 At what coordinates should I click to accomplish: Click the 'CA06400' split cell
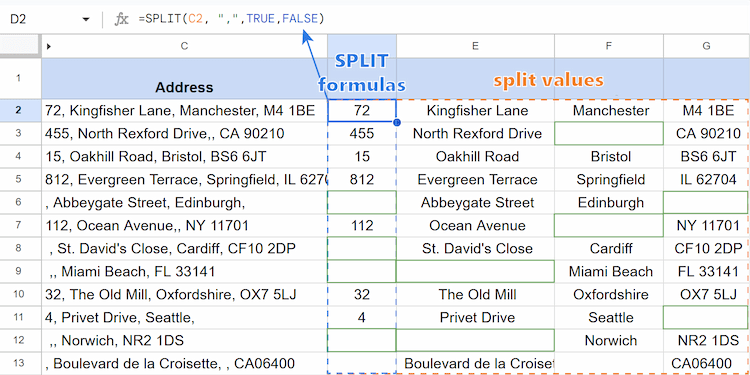coord(706,363)
